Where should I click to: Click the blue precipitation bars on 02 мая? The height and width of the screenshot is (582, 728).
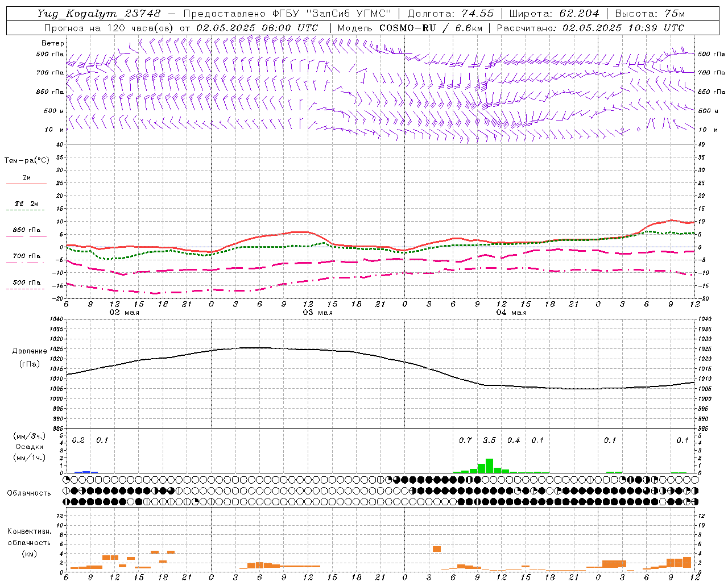[86, 472]
